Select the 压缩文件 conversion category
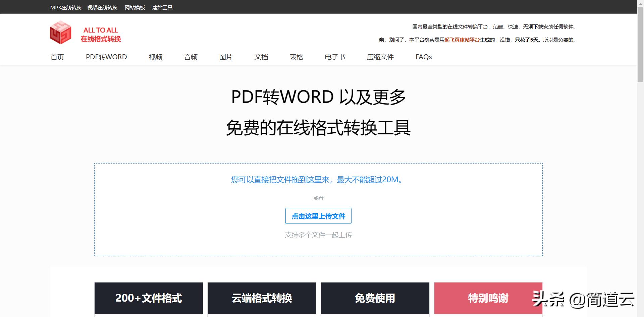Image resolution: width=644 pixels, height=317 pixels. [x=380, y=57]
